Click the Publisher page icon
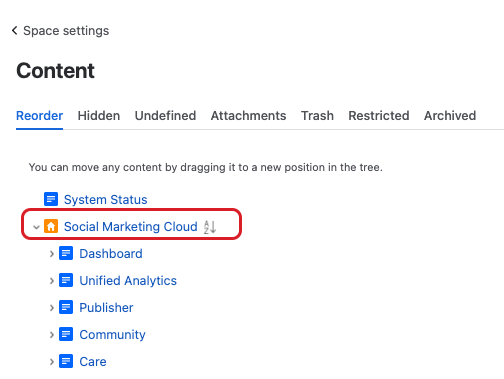Image resolution: width=504 pixels, height=379 pixels. (66, 307)
